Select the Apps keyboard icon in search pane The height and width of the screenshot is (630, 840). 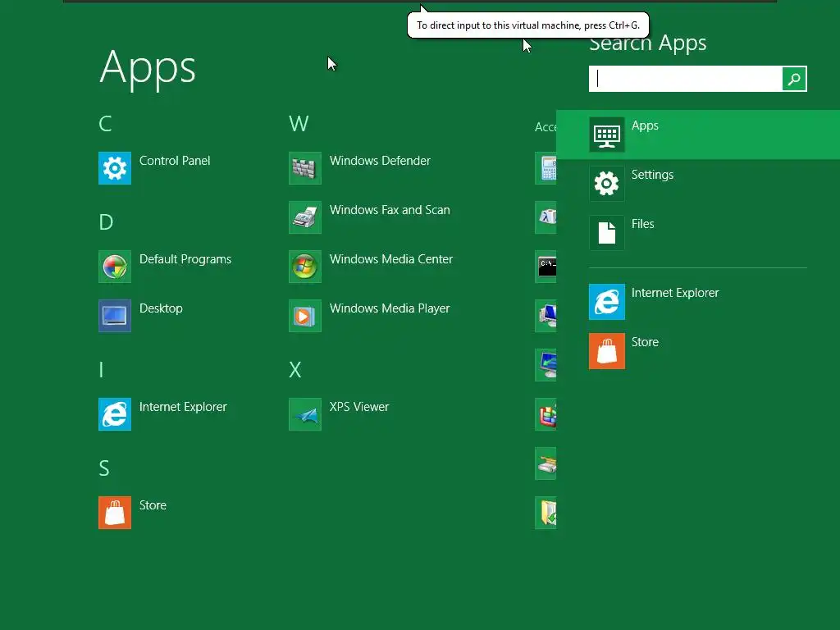click(x=607, y=135)
